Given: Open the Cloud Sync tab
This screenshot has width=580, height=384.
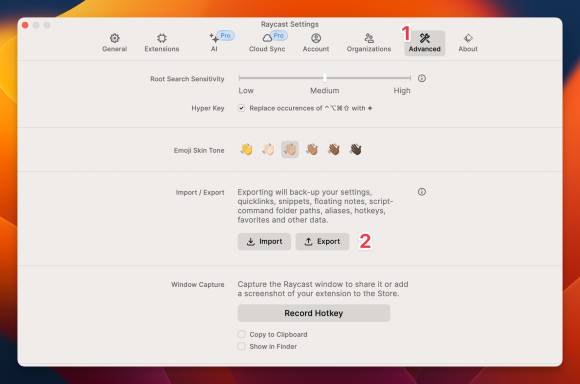Looking at the screenshot, I should (267, 43).
